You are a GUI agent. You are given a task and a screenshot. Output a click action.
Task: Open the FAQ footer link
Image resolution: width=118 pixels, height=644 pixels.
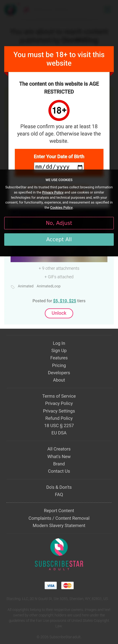pos(59,495)
